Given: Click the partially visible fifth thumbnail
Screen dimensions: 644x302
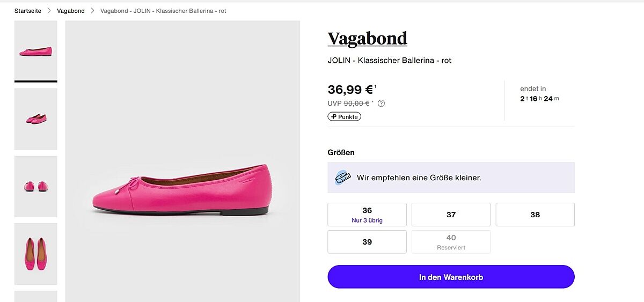Looking at the screenshot, I should click(36, 296).
